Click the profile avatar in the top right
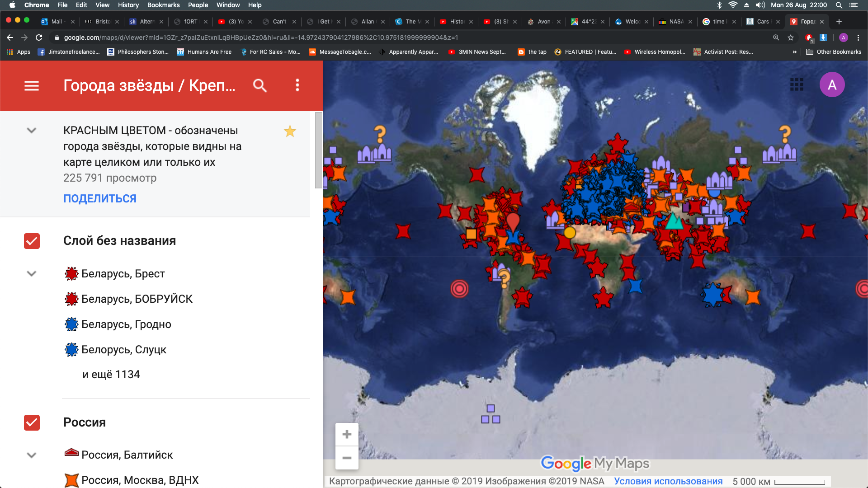 pyautogui.click(x=832, y=84)
